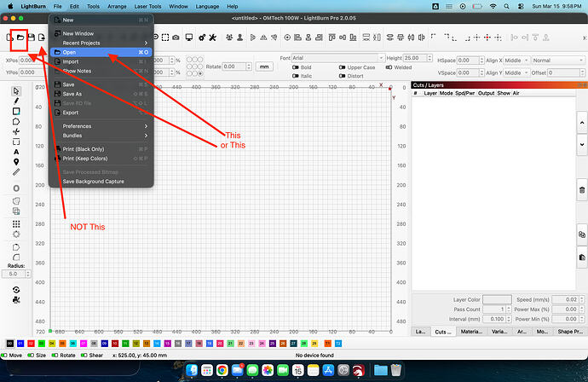Screen dimensions: 588x382
Task: Open the Preview monitor icon
Action: (189, 38)
